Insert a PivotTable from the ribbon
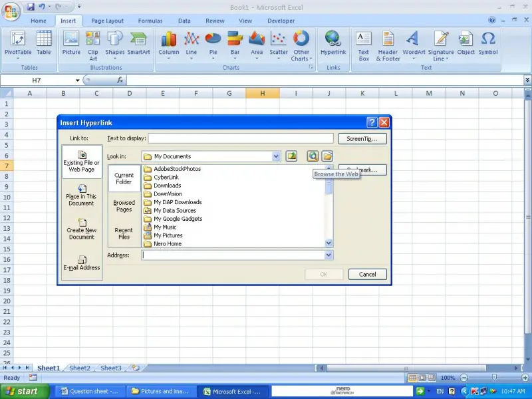Viewport: 532px width, 399px height. pyautogui.click(x=18, y=45)
